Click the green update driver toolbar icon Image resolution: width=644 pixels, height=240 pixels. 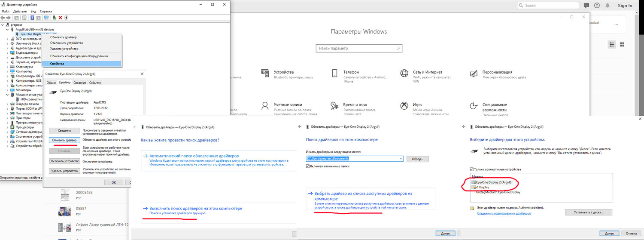pos(55,18)
